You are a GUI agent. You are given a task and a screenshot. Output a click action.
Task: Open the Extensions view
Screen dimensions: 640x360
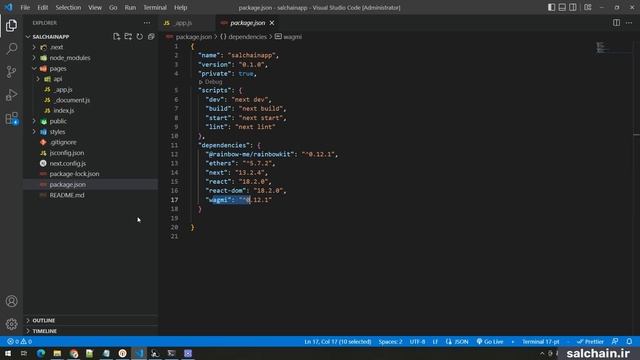(x=11, y=118)
